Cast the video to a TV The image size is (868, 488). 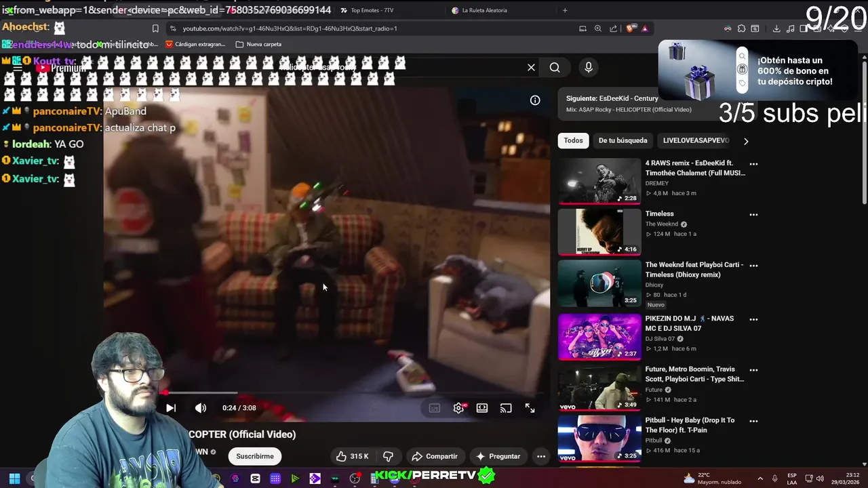tap(506, 408)
